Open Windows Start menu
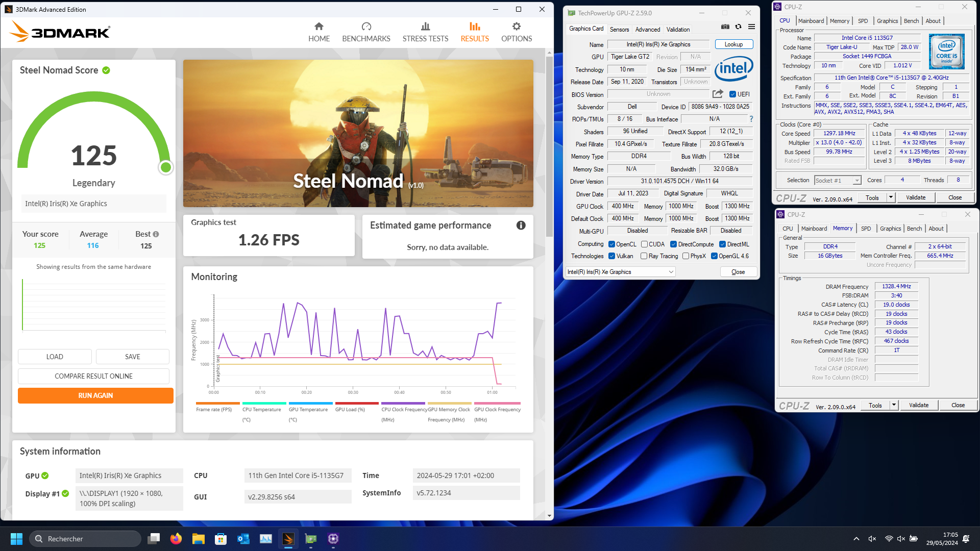The image size is (980, 551). [x=16, y=539]
